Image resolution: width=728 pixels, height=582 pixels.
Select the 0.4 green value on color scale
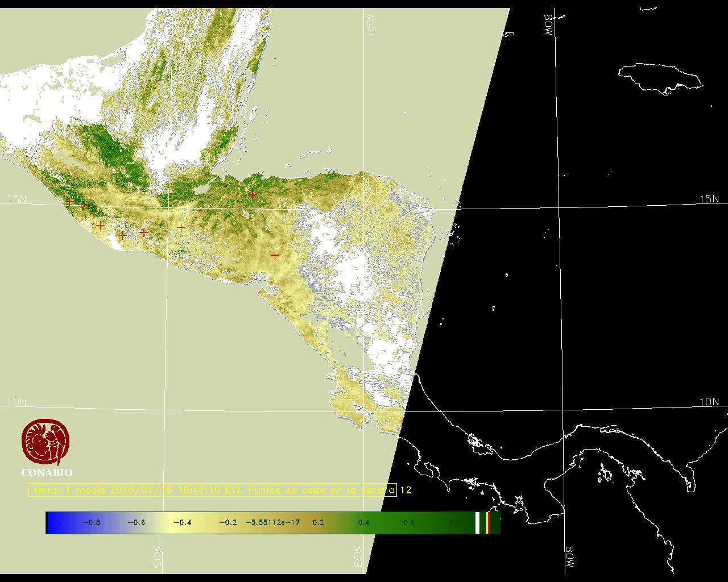coord(363,522)
